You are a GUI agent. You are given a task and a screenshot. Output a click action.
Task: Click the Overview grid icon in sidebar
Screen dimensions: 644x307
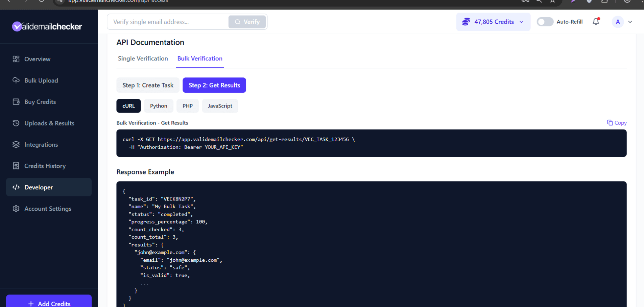pyautogui.click(x=16, y=59)
